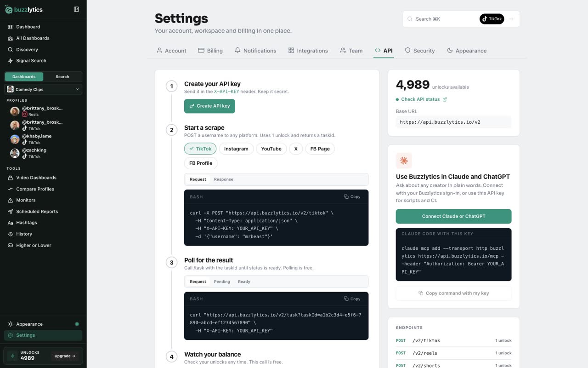Switch sidebar to Dashboards mode
This screenshot has height=368, width=588.
[24, 77]
